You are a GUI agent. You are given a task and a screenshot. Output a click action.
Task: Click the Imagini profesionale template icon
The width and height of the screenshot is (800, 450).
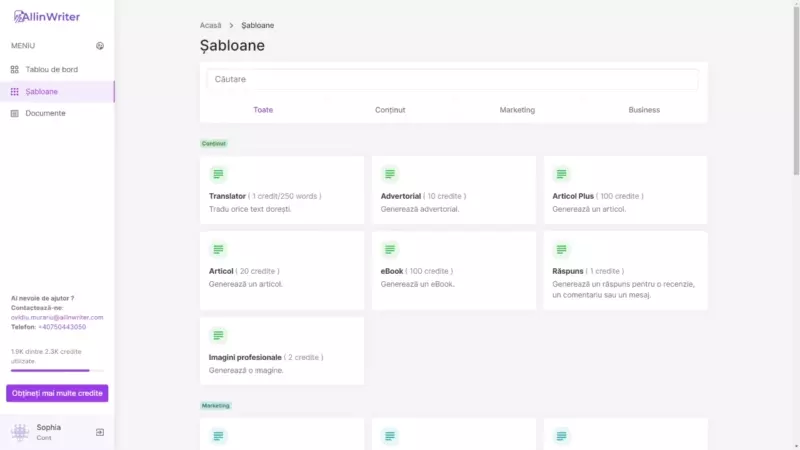(x=218, y=335)
